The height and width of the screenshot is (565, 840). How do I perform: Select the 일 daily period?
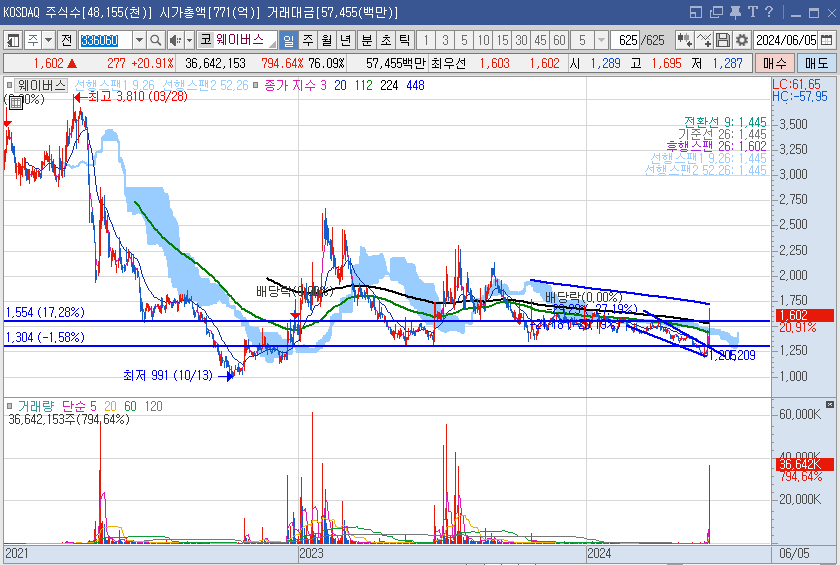[288, 40]
